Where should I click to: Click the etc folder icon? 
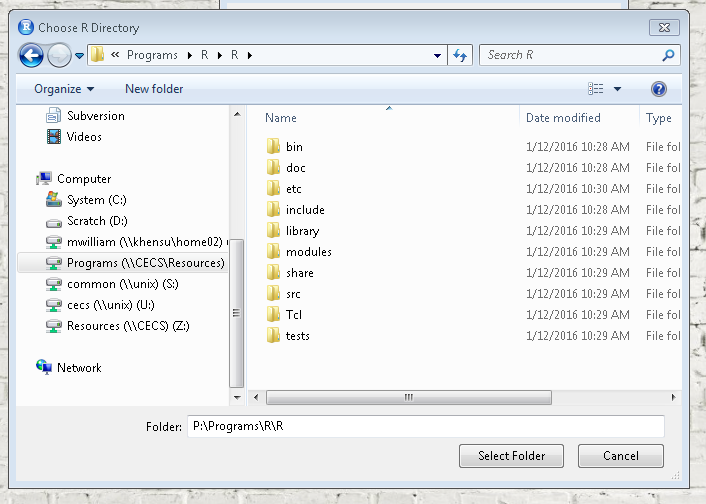tap(273, 188)
